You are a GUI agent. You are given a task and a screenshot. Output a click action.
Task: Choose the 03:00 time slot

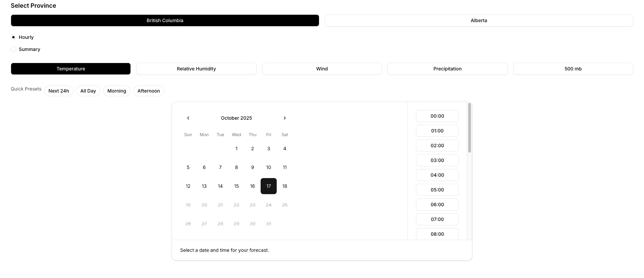[x=437, y=160]
